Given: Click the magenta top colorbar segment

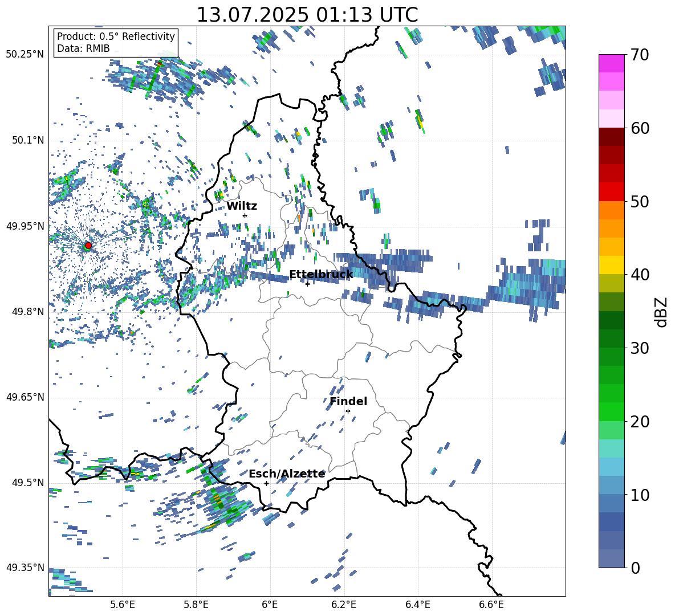Looking at the screenshot, I should tap(611, 63).
